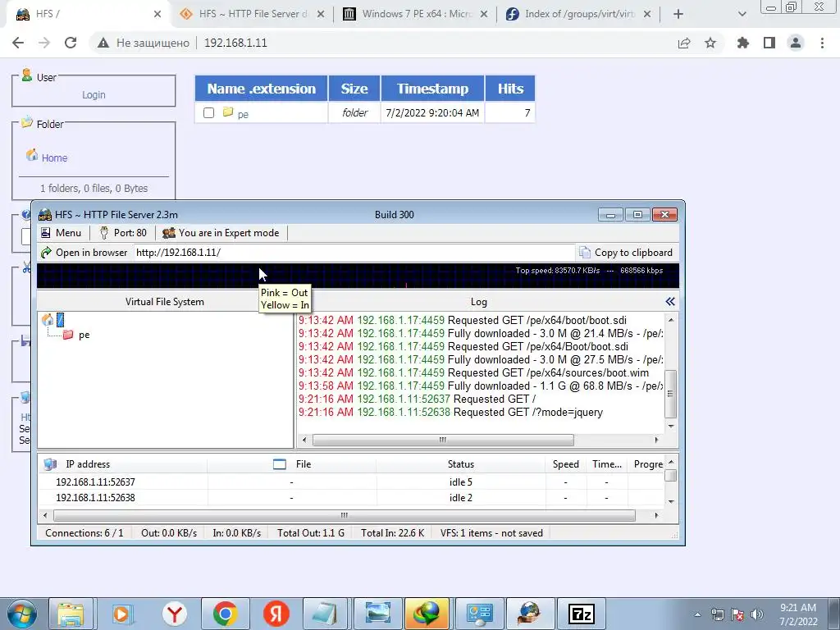Click the not secure warning icon
The image size is (840, 630).
tap(103, 43)
